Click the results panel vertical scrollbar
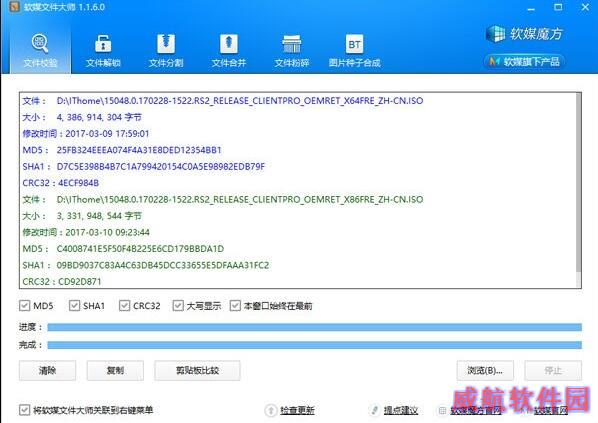 [x=578, y=190]
